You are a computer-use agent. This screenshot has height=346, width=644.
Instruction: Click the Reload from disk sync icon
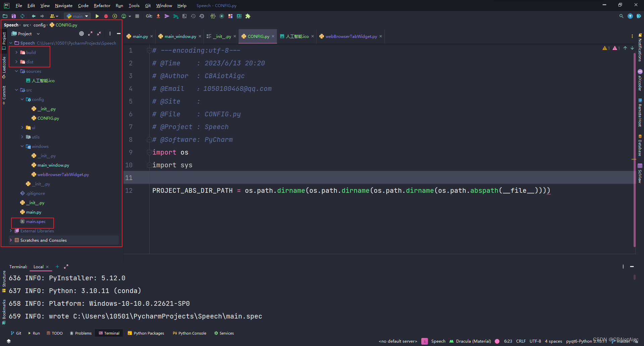22,16
